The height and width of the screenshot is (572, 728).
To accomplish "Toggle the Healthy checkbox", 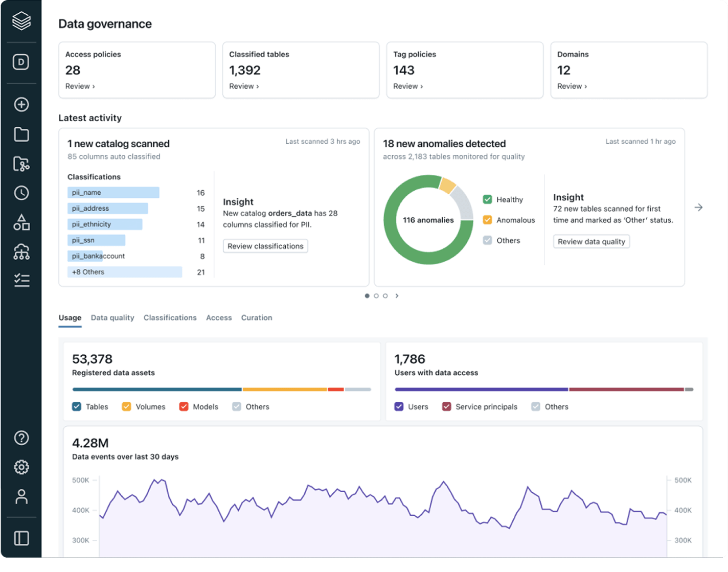I will pos(487,199).
